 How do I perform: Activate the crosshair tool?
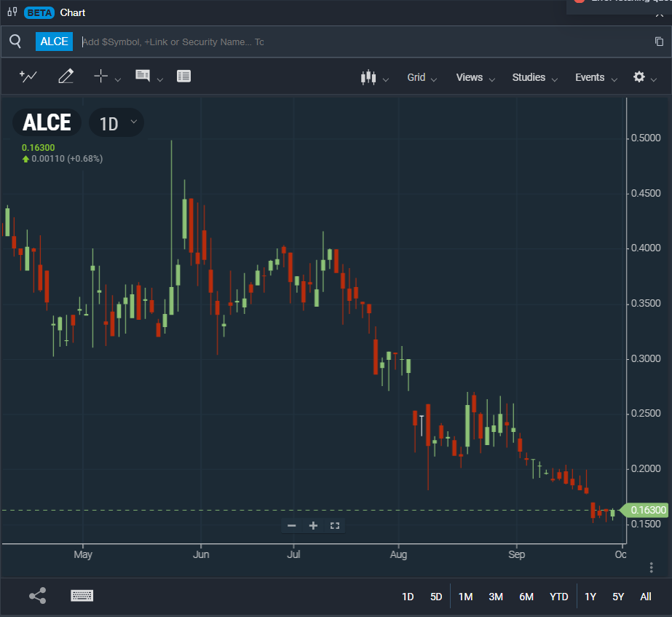[100, 76]
